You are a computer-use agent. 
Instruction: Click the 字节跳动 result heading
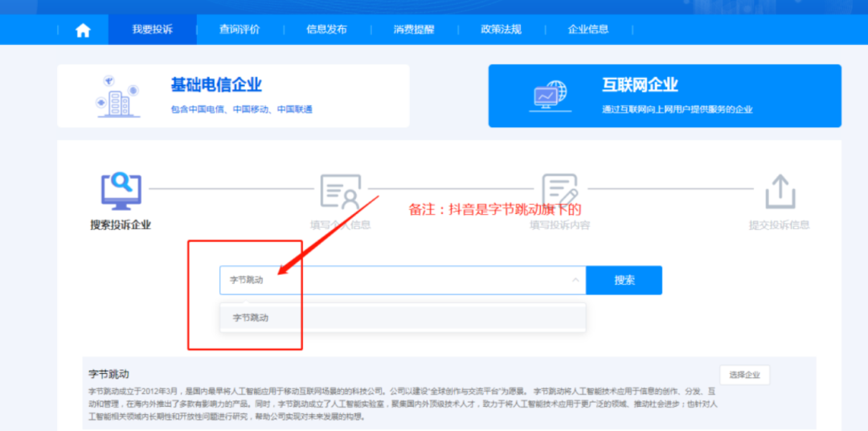[109, 375]
